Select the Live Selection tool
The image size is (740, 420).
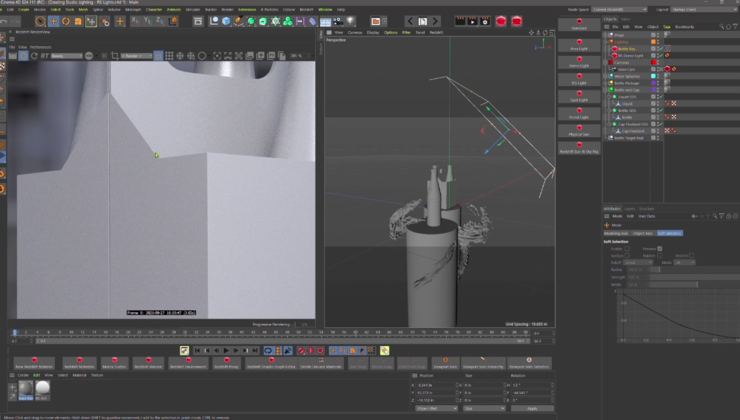(x=41, y=21)
